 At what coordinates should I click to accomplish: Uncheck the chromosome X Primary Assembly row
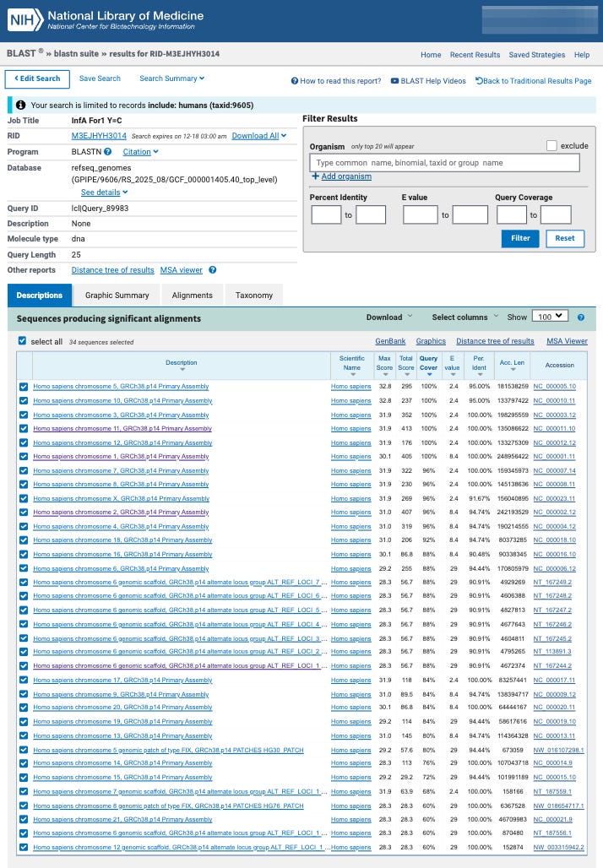coord(24,499)
